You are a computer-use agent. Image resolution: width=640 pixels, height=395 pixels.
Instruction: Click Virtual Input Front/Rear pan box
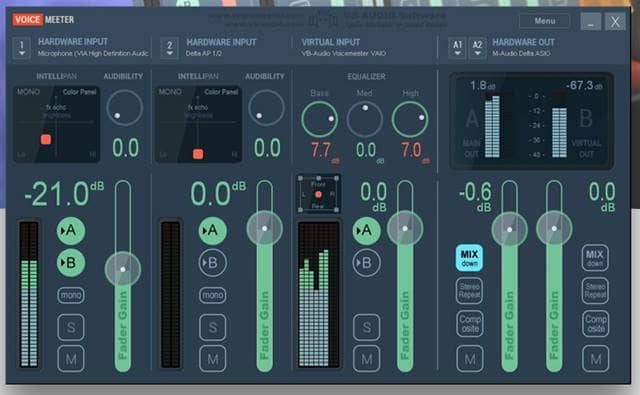[x=318, y=194]
